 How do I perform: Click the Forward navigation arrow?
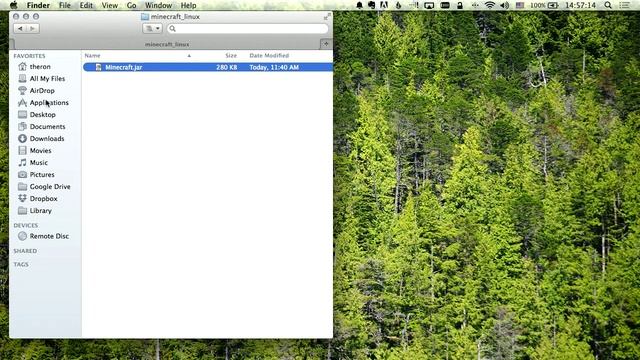(33, 29)
